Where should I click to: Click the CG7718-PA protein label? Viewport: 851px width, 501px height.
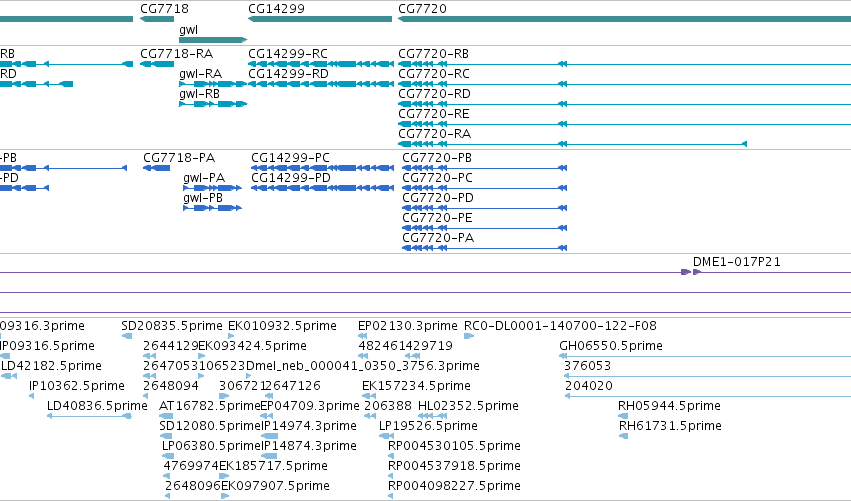click(179, 158)
